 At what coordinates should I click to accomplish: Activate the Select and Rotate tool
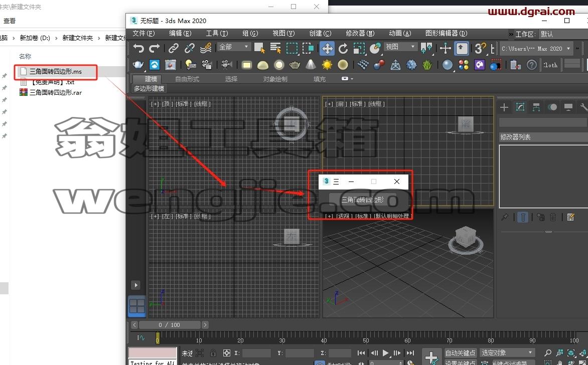tap(343, 48)
